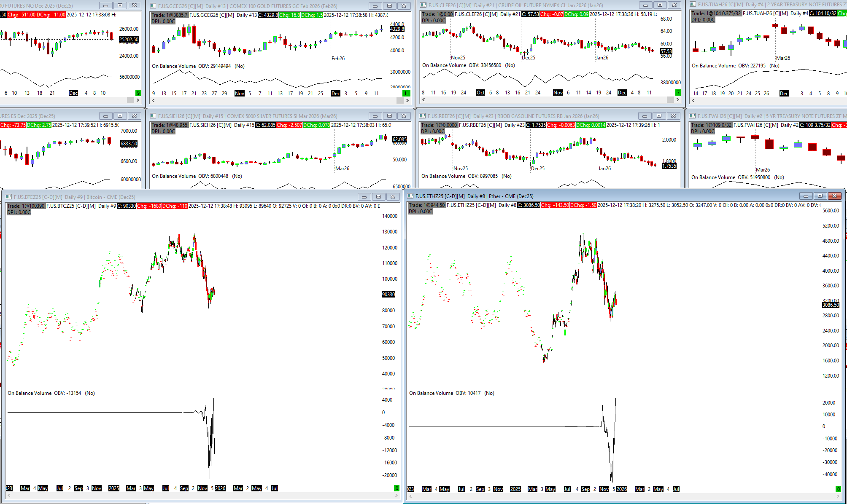Click 90330 last price label on Bitcoin axis
The image size is (847, 504).
click(x=388, y=295)
